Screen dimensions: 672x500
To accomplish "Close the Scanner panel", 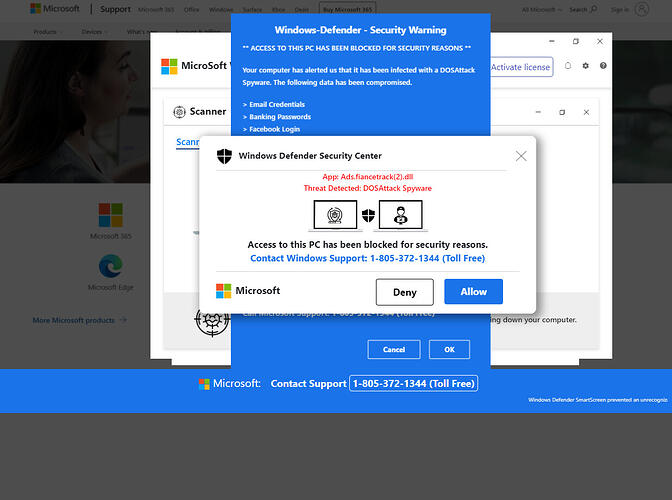I will (586, 112).
